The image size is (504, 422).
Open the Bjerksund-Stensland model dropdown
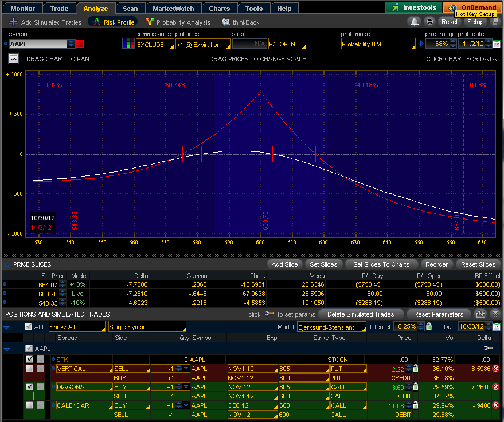331,327
